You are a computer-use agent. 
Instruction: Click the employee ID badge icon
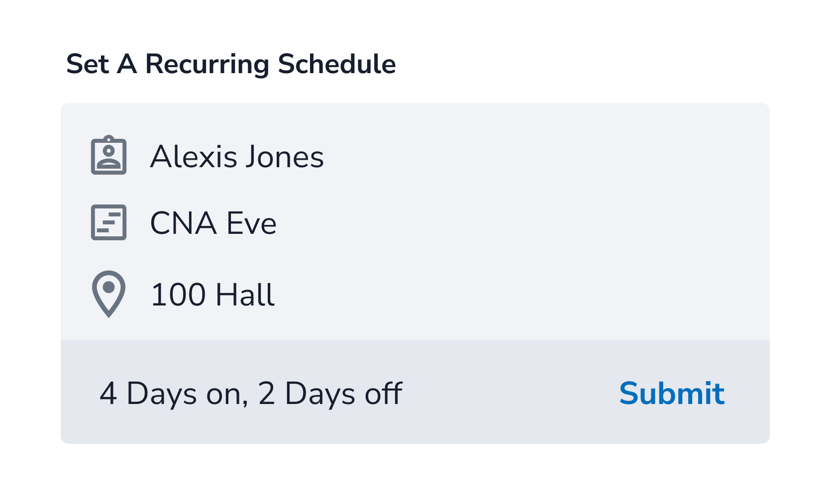(108, 156)
